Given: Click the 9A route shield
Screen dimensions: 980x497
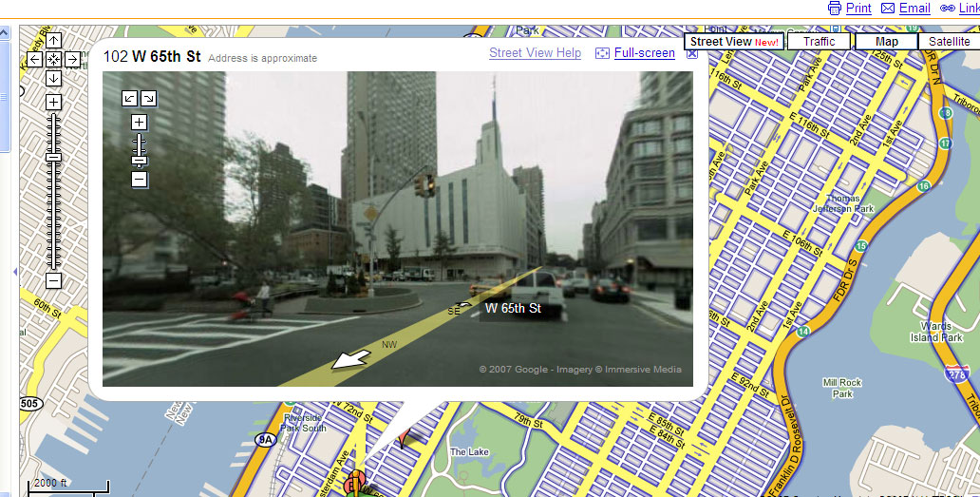Looking at the screenshot, I should [x=266, y=440].
